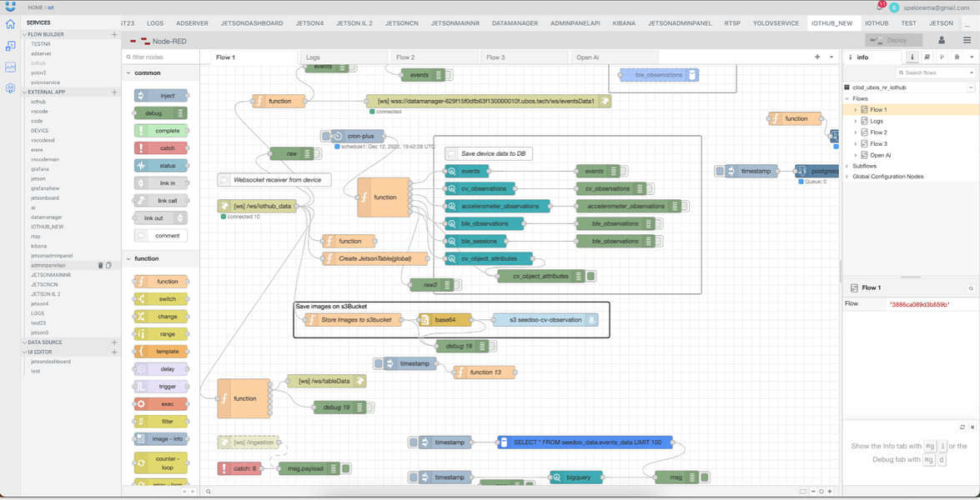Close the tips box
The width and height of the screenshot is (980, 500).
(x=972, y=427)
